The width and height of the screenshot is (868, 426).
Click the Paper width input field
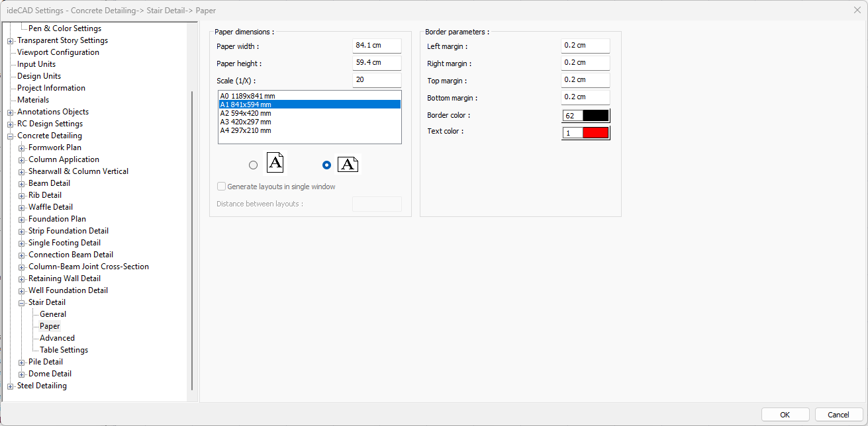pyautogui.click(x=377, y=46)
